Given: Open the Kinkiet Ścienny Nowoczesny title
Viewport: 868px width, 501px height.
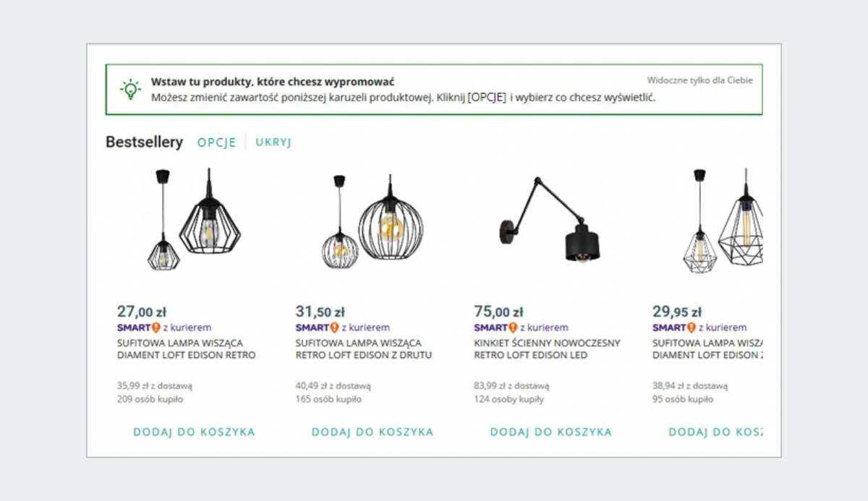Looking at the screenshot, I should [x=547, y=349].
